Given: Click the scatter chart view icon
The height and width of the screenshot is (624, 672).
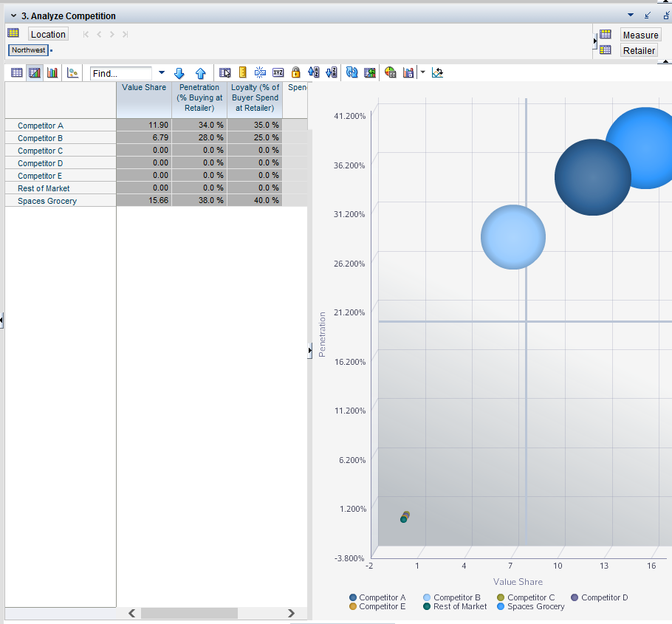Looking at the screenshot, I should 72,72.
